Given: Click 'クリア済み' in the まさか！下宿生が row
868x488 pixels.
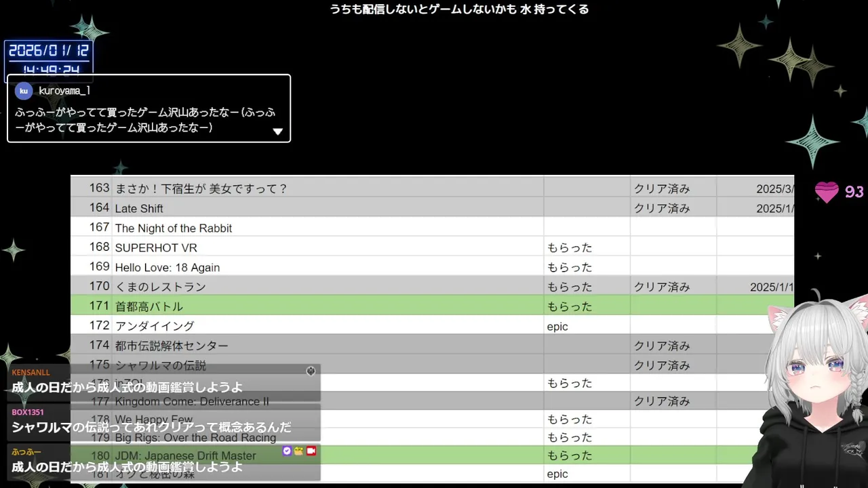Looking at the screenshot, I should 673,188.
